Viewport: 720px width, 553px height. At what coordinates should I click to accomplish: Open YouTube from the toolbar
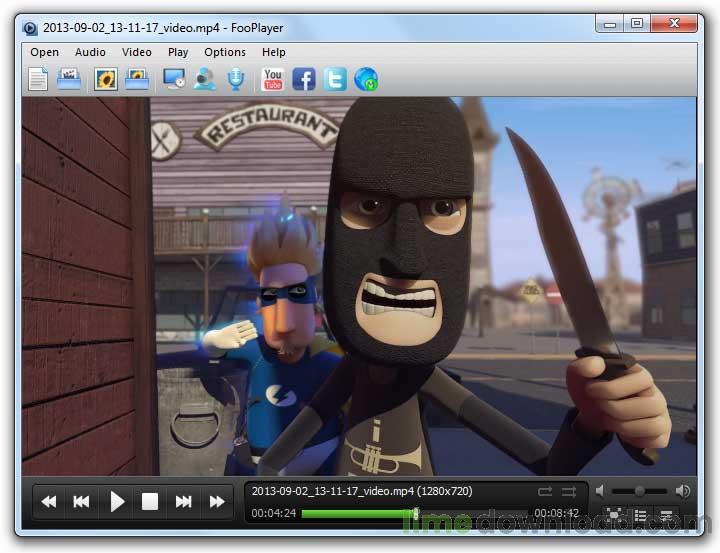click(272, 79)
